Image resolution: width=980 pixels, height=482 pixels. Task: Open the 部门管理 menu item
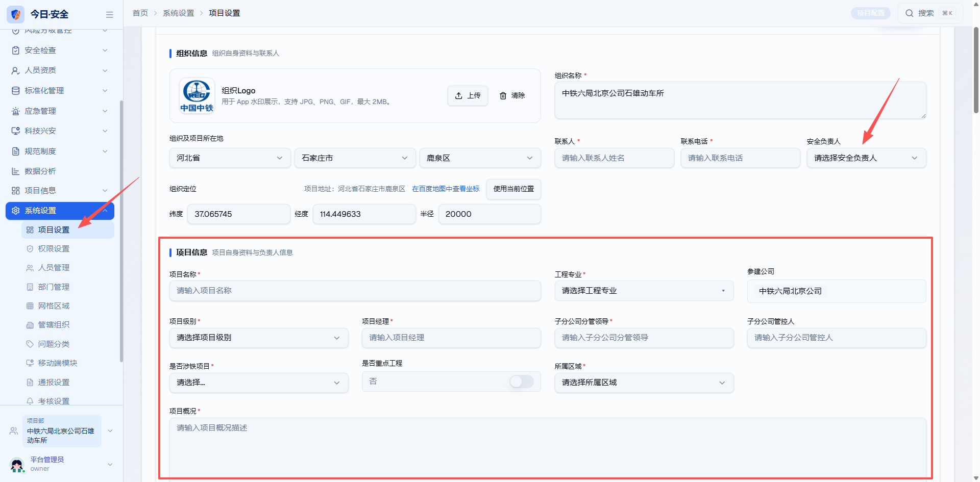tap(68, 287)
